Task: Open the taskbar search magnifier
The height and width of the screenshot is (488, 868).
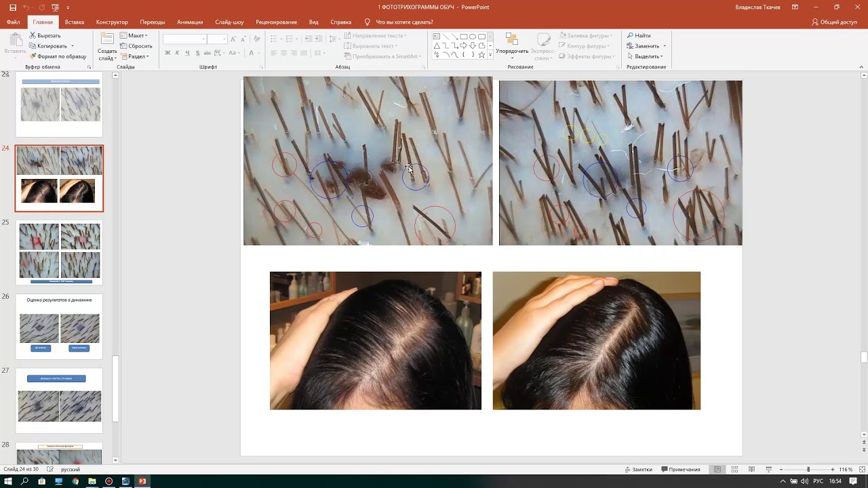Action: point(25,481)
